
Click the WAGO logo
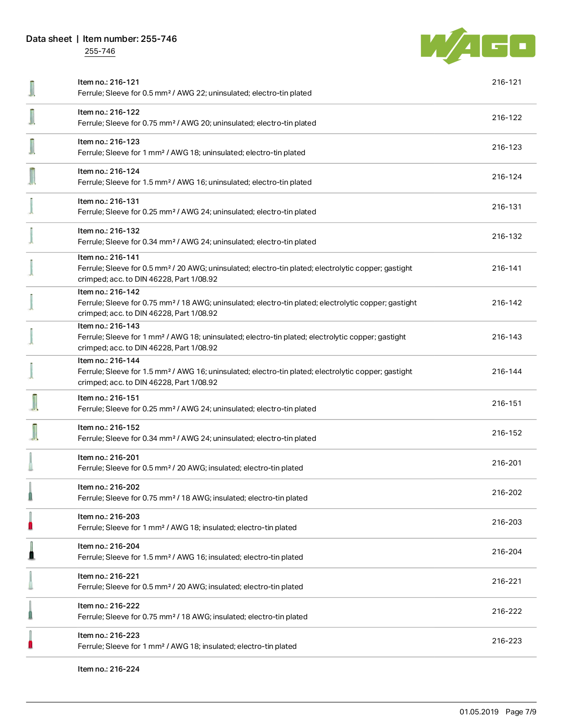tap(478, 45)
